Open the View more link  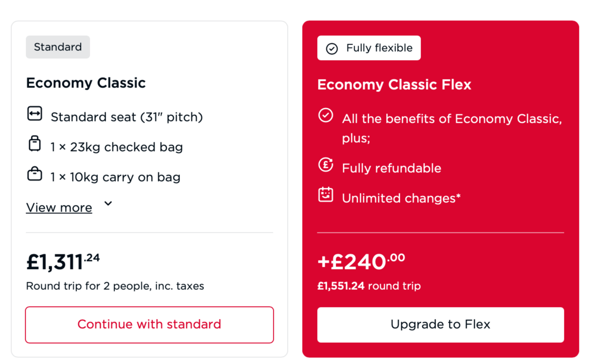pos(59,208)
